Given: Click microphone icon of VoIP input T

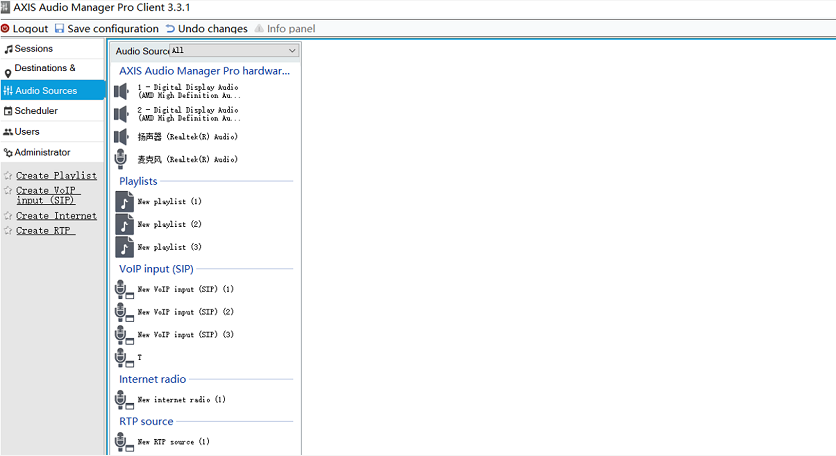Looking at the screenshot, I should 124,358.
